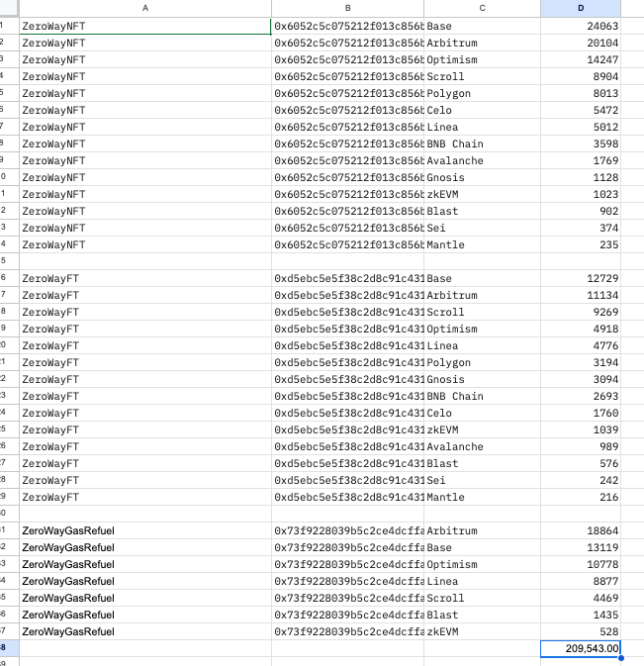Select column A header

145,8
